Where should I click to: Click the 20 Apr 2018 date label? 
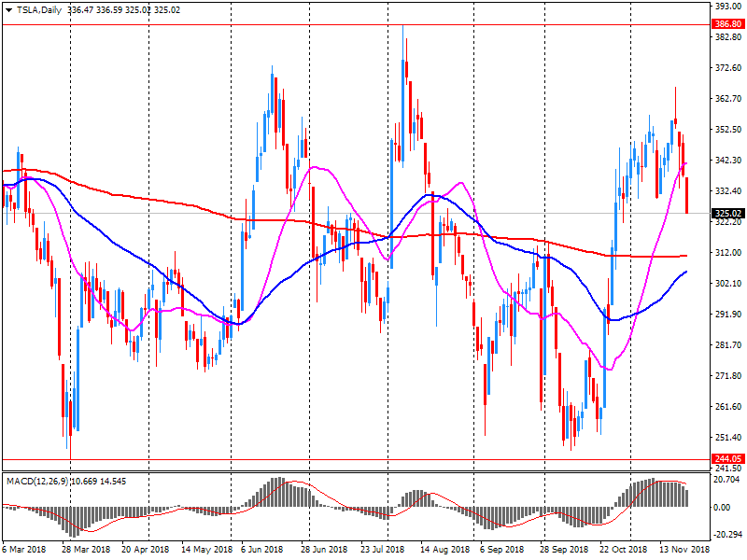tap(146, 549)
